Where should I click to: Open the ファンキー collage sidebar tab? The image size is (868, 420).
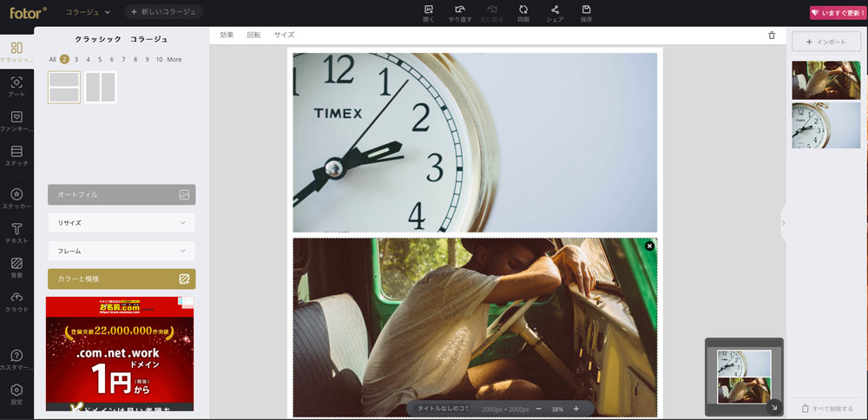(16, 121)
